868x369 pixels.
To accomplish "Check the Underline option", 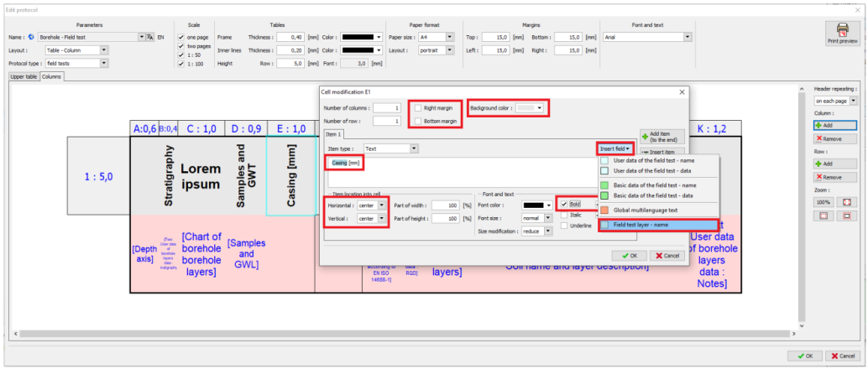I will coord(563,226).
